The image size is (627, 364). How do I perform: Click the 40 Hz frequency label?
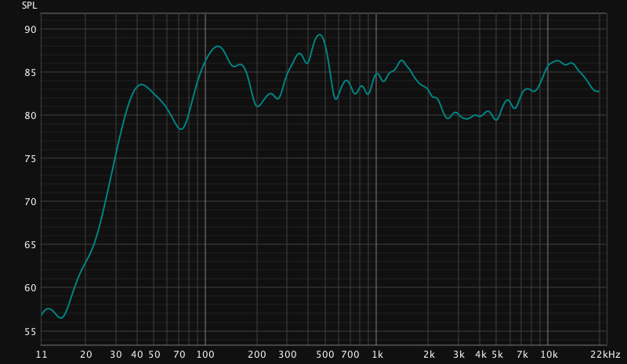point(137,355)
